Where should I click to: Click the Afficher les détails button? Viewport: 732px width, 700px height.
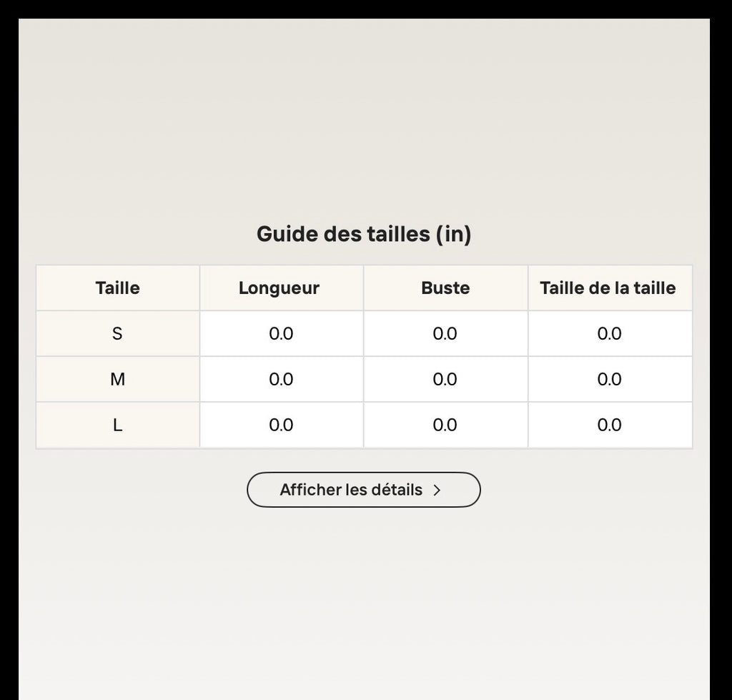[363, 489]
